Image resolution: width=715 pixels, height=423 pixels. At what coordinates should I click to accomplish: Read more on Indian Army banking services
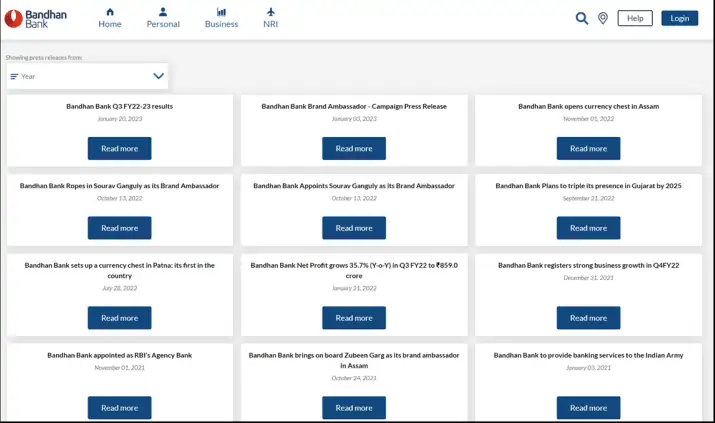[588, 408]
